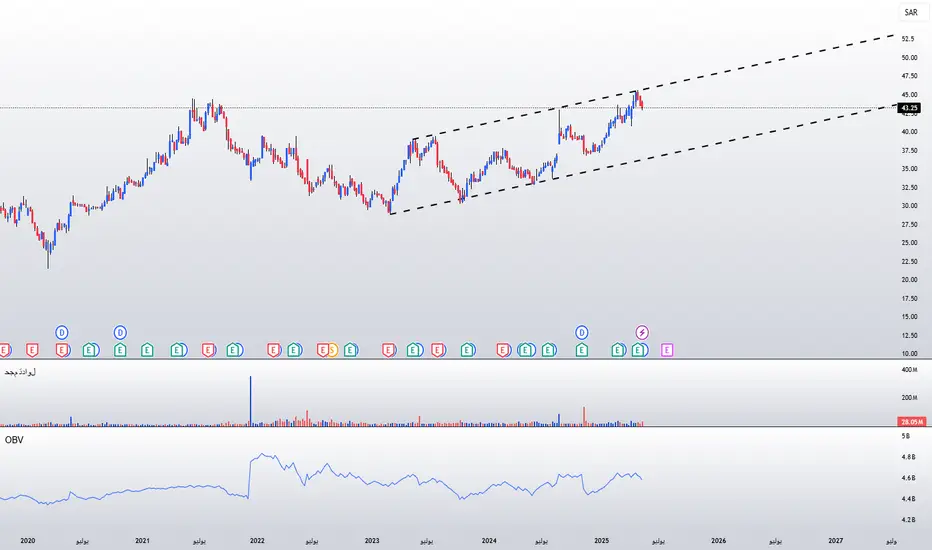The width and height of the screenshot is (932, 550).
Task: Click the 2027 label on the time axis
Action: click(x=836, y=540)
